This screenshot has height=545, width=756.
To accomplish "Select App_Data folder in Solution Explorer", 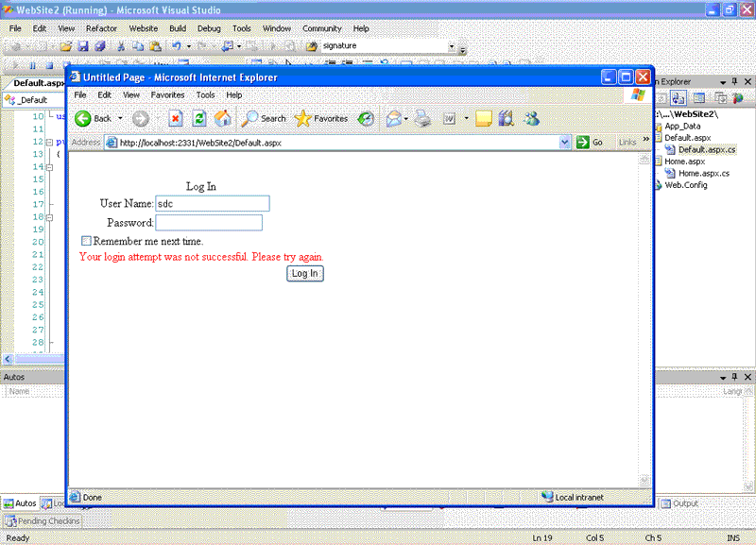I will [682, 126].
